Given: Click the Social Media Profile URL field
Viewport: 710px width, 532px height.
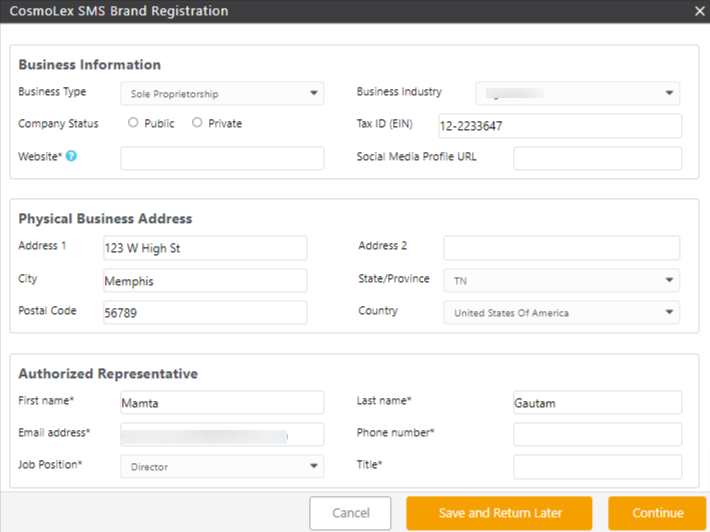Looking at the screenshot, I should point(598,158).
